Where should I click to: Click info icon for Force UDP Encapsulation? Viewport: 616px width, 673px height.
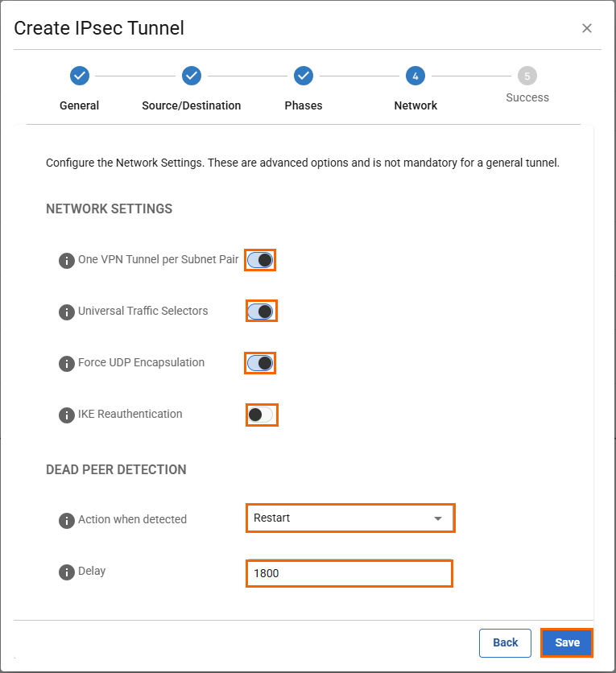point(67,363)
